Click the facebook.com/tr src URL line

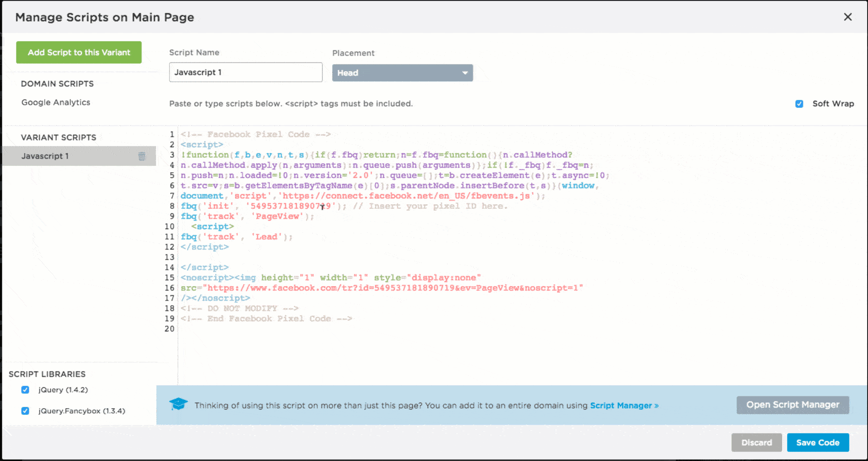pos(382,288)
